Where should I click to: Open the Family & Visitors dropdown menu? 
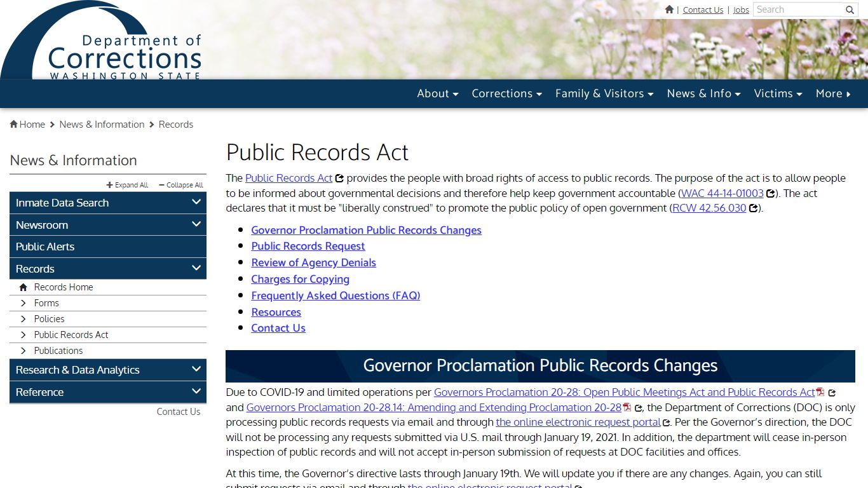click(604, 93)
